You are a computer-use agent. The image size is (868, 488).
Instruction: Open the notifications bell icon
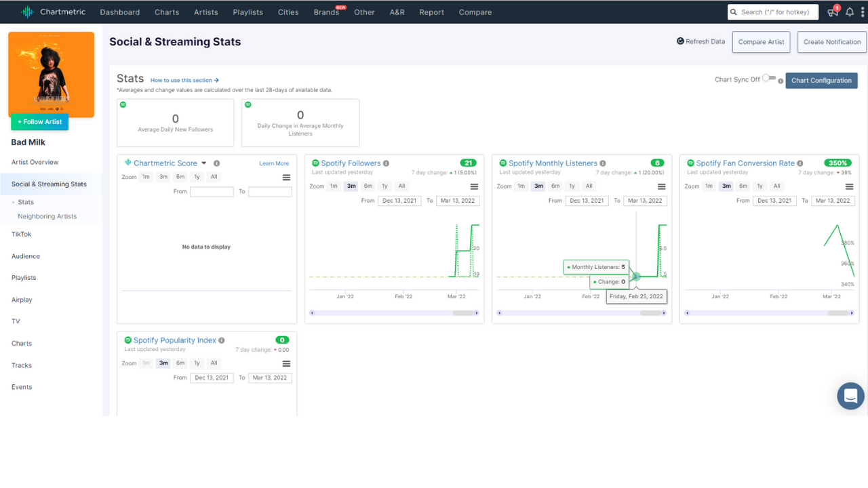point(850,12)
